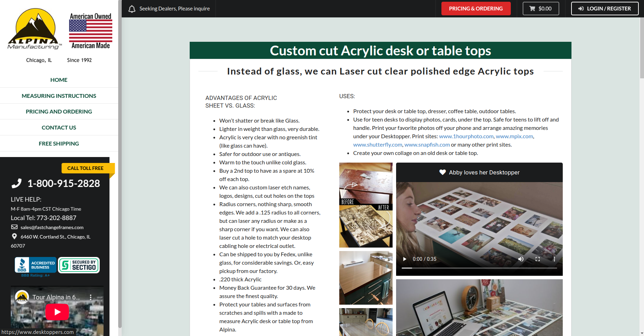Mute the video using the speaker icon
The image size is (644, 336).
pyautogui.click(x=521, y=259)
